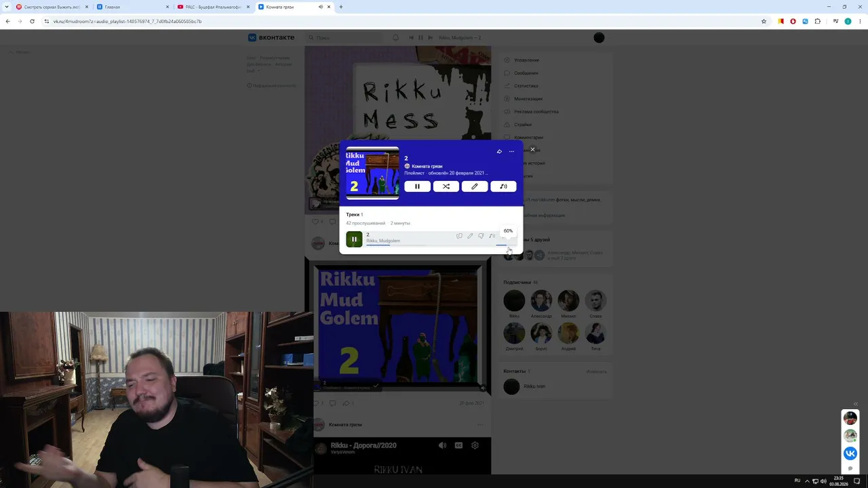The height and width of the screenshot is (488, 868).
Task: Mute the Комната грязи tab audio
Action: coord(320,7)
